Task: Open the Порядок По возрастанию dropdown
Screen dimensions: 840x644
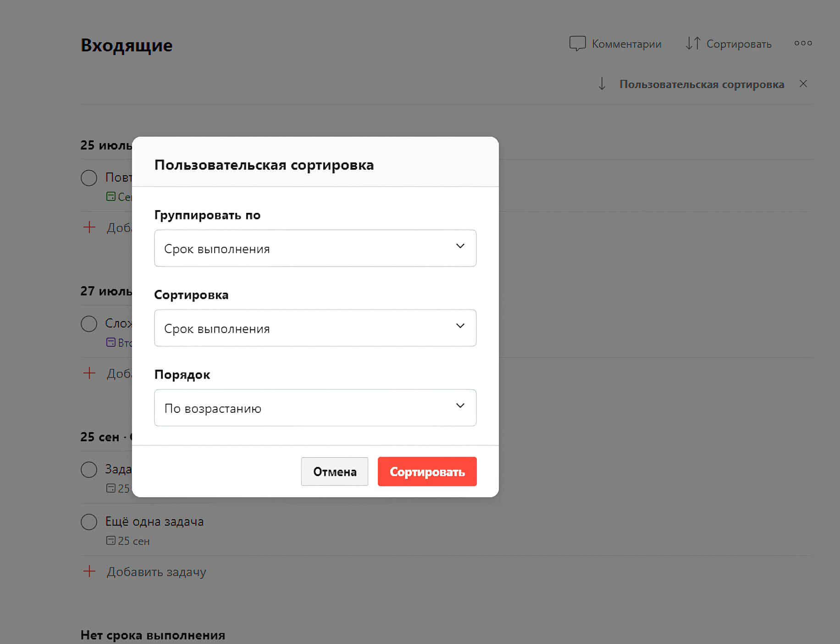Action: (x=315, y=408)
